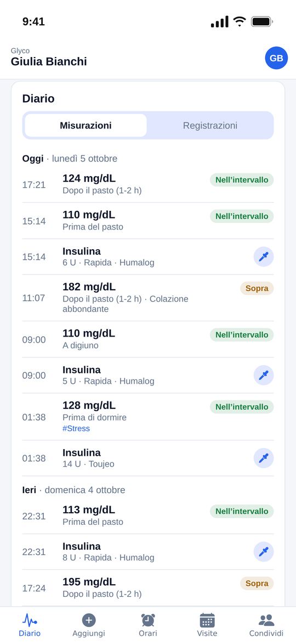Viewport: 296px width, 644px height.
Task: Tap the syringe icon for 6 U Humalog
Action: tap(264, 257)
